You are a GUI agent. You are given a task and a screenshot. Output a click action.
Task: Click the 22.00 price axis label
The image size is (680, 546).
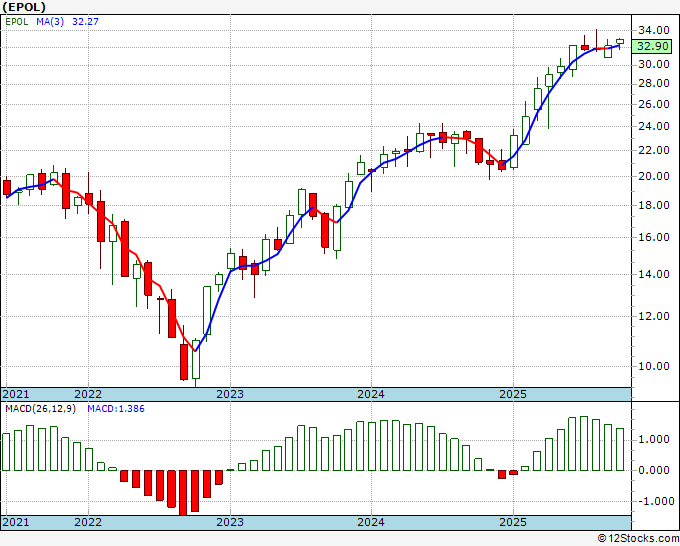pos(654,150)
